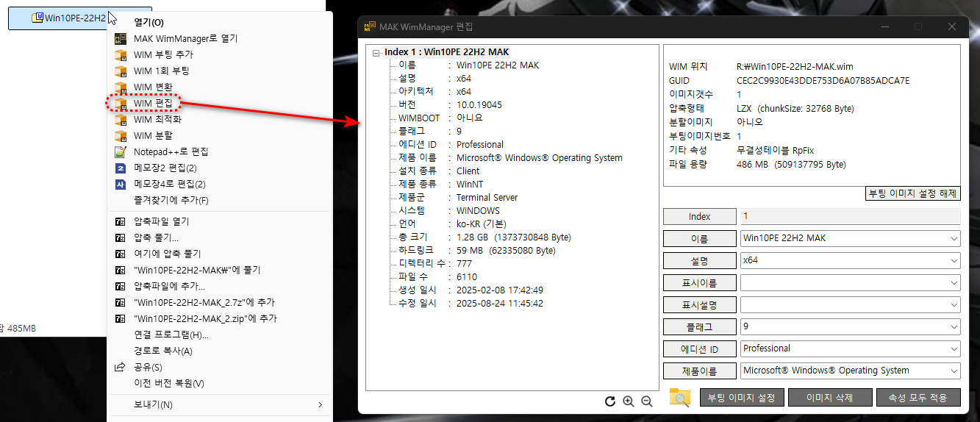Open the 제품이름 combo box dropdown arrow

tap(954, 371)
